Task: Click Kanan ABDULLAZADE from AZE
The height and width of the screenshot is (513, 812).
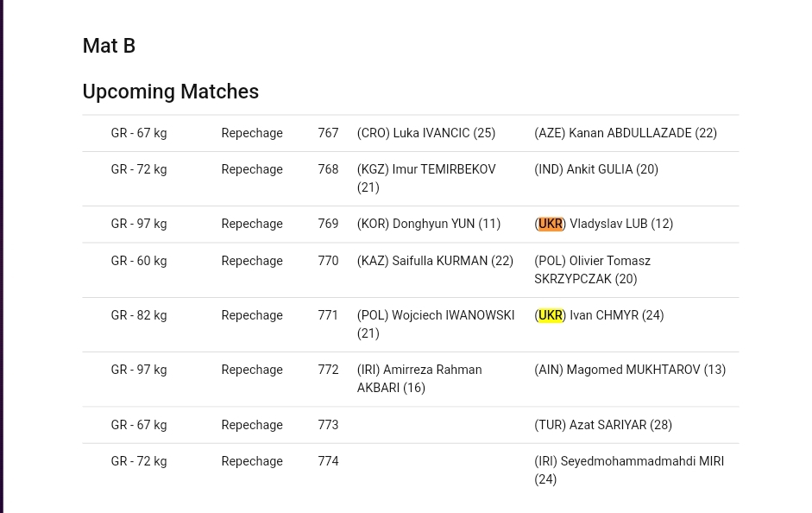Action: tap(626, 133)
